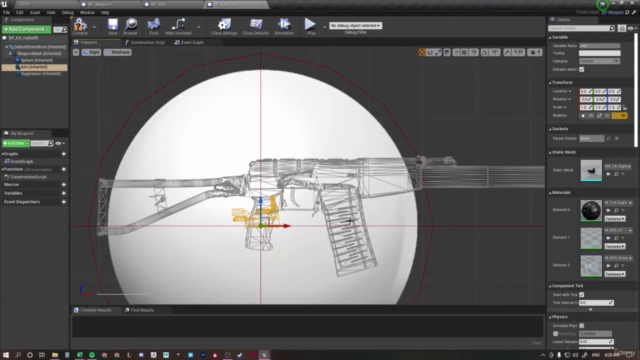Expand Component Tick advanced options arrow
640x360 pixels.
click(x=591, y=310)
